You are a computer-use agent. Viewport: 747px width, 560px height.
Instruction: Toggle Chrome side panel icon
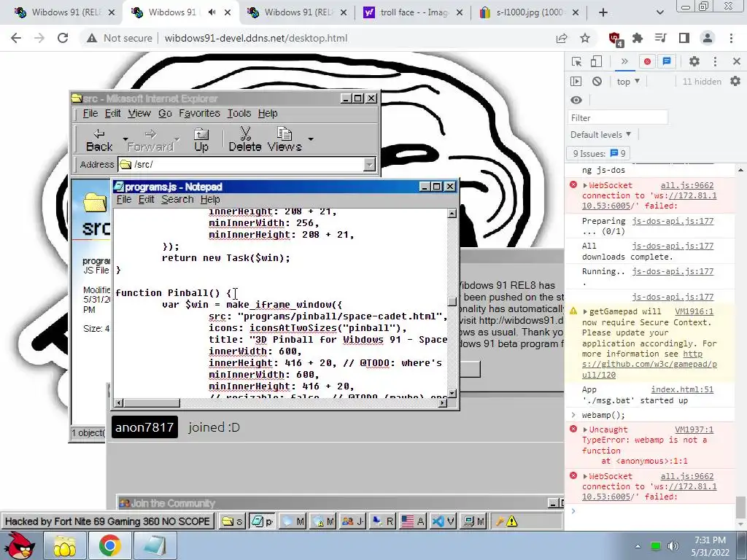point(684,38)
